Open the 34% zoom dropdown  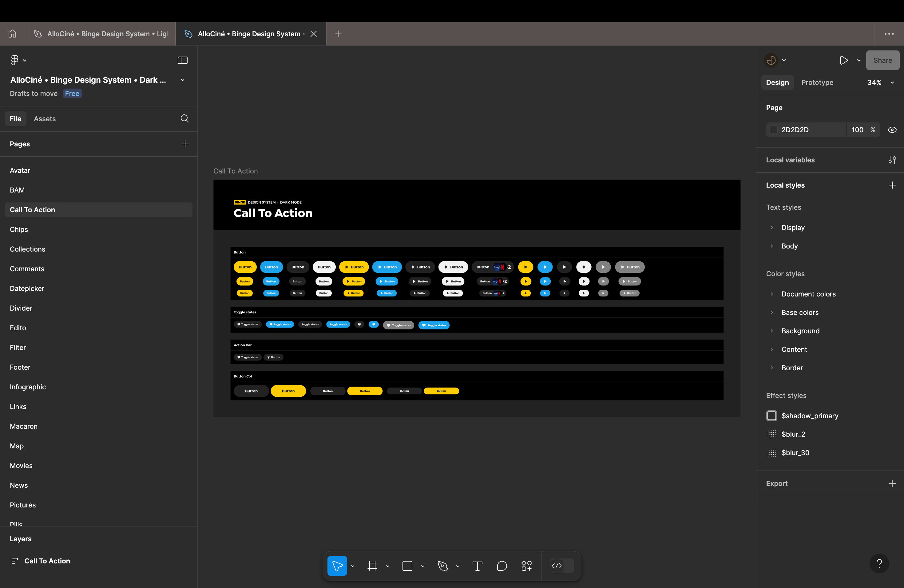coord(880,82)
